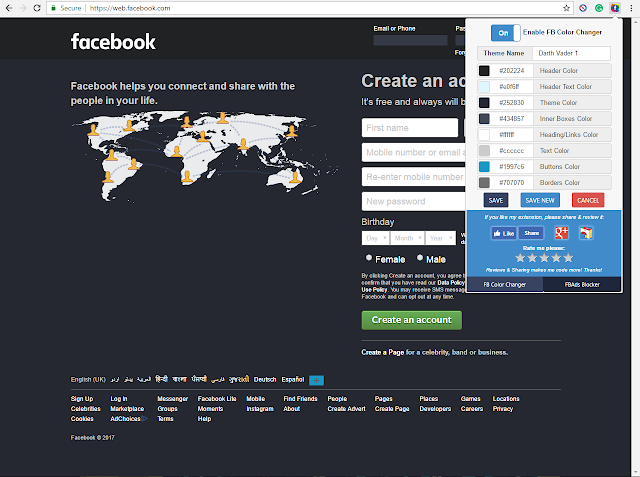Open the Find Friends footer link
This screenshot has width=640, height=477.
pos(300,399)
